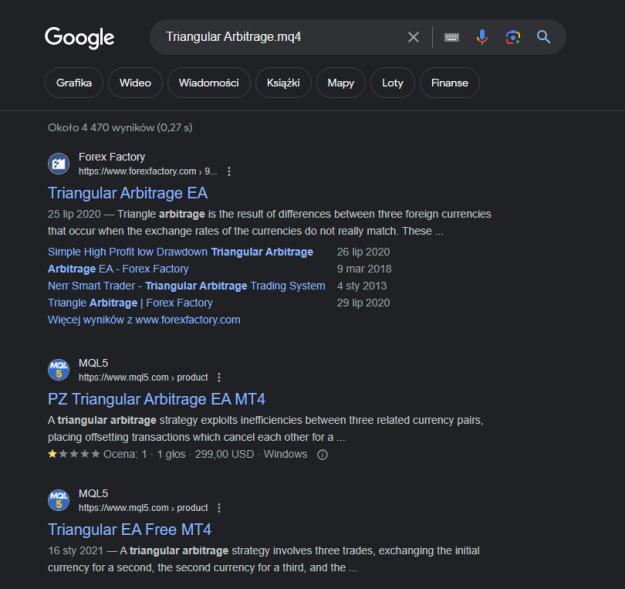Click the https://www.forexfactory.com URL text
Image resolution: width=625 pixels, height=589 pixels.
tap(148, 171)
